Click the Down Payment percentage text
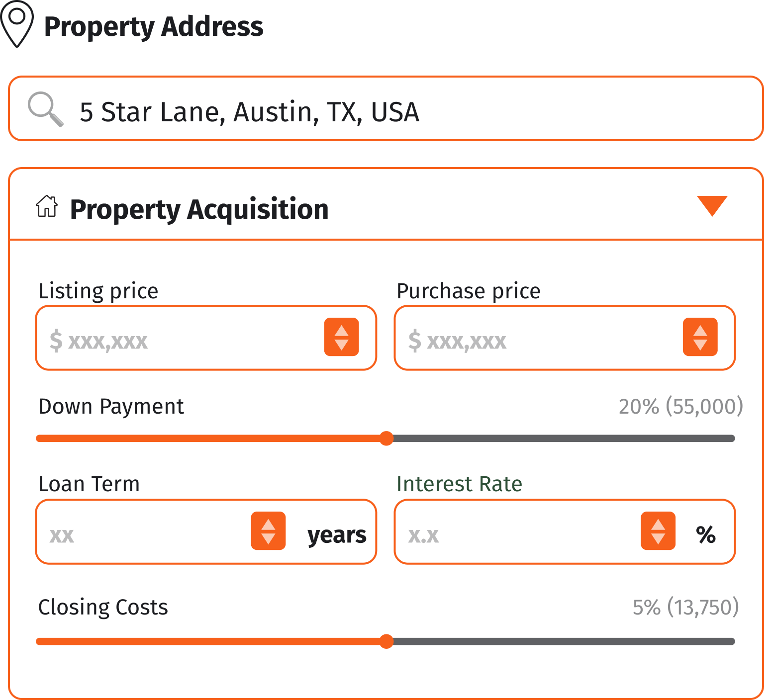The image size is (772, 700). click(680, 406)
